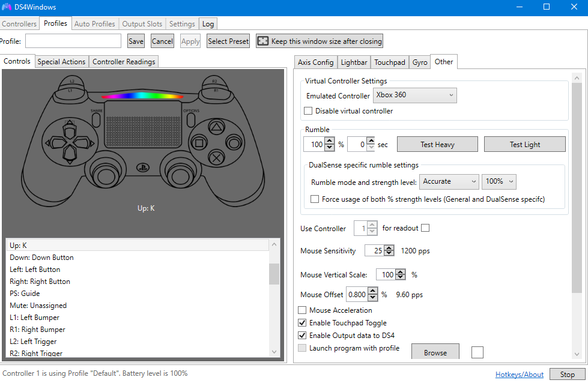The width and height of the screenshot is (588, 383).
Task: Click the PS logo button on the controller
Action: (x=142, y=167)
